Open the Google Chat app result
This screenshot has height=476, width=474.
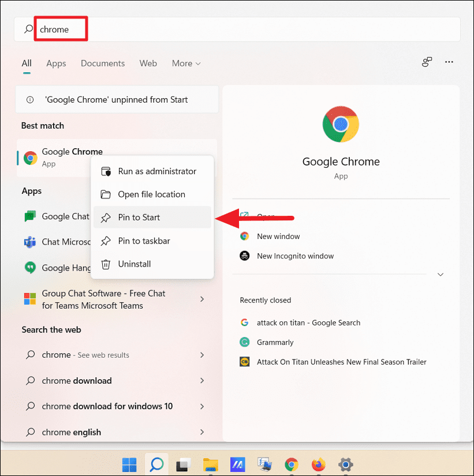tap(57, 216)
